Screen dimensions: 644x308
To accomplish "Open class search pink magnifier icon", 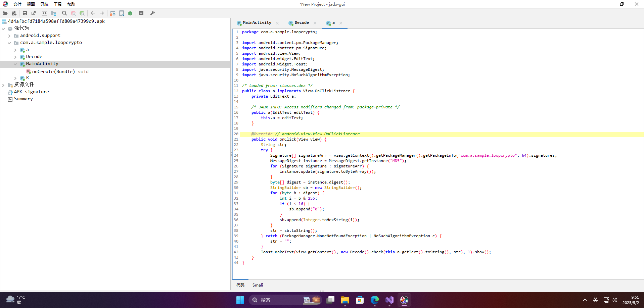I will [x=73, y=13].
